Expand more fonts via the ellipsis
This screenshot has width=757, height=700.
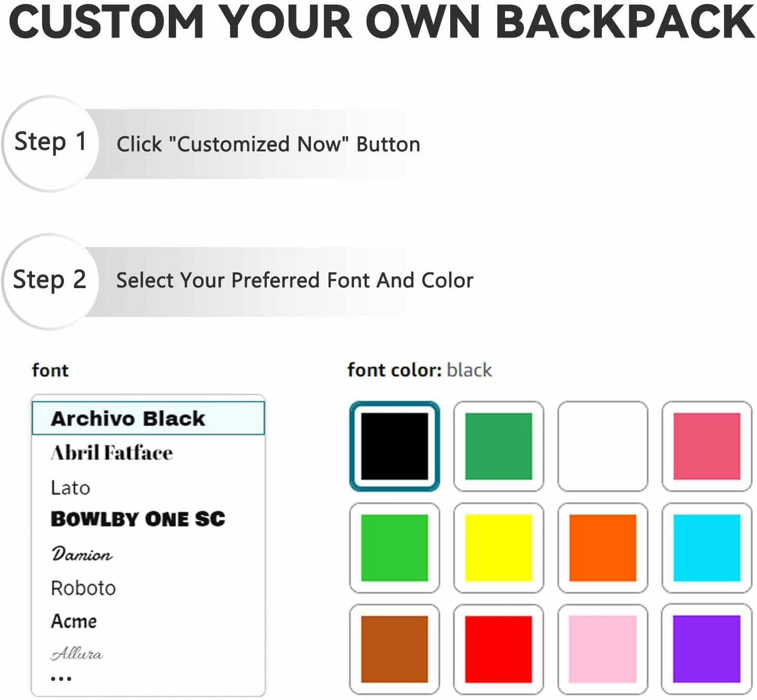tap(61, 677)
